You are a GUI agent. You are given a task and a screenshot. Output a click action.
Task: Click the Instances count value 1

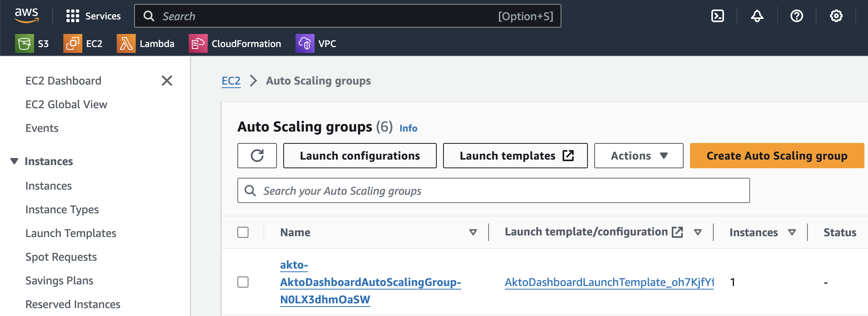(733, 282)
